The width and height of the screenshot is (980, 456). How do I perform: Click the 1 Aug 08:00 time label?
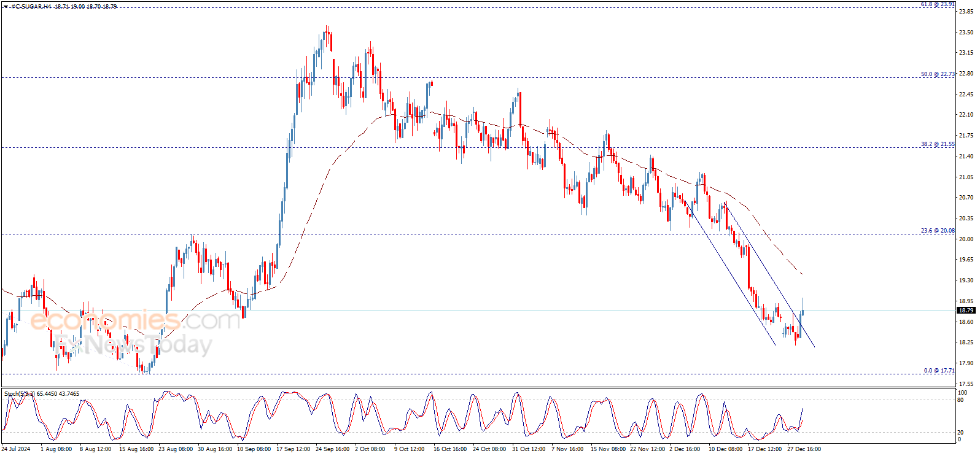(56, 449)
